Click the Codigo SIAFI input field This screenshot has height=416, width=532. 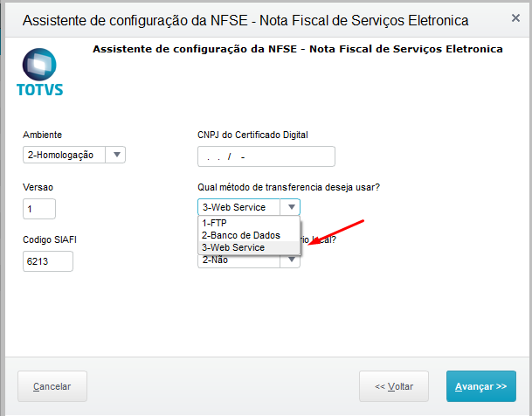coord(48,261)
